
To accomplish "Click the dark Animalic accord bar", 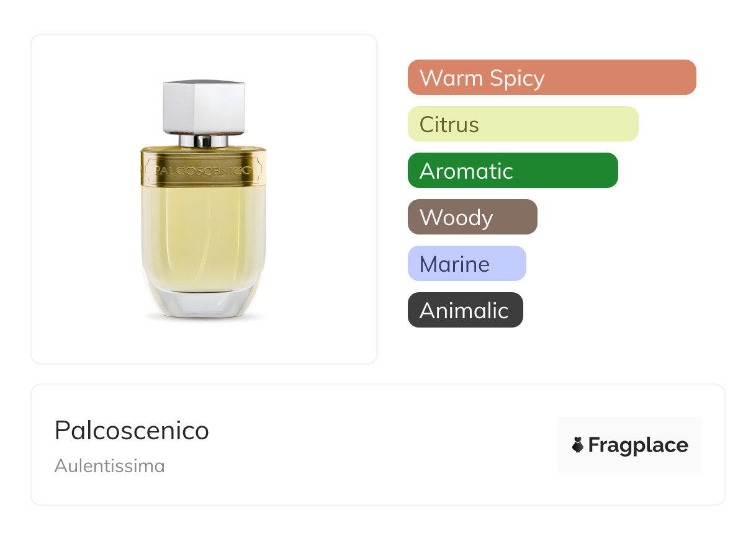I will [465, 310].
